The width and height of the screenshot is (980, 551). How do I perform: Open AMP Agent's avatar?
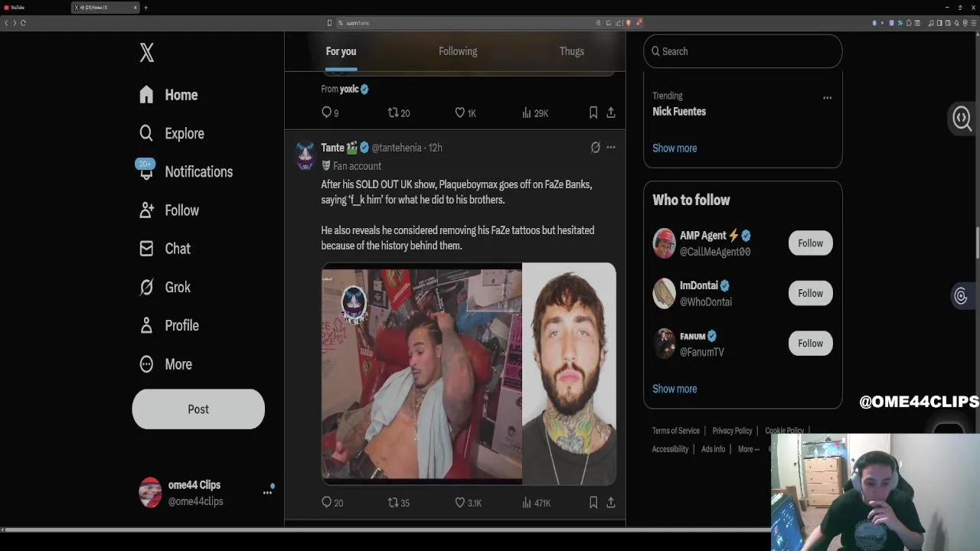664,243
